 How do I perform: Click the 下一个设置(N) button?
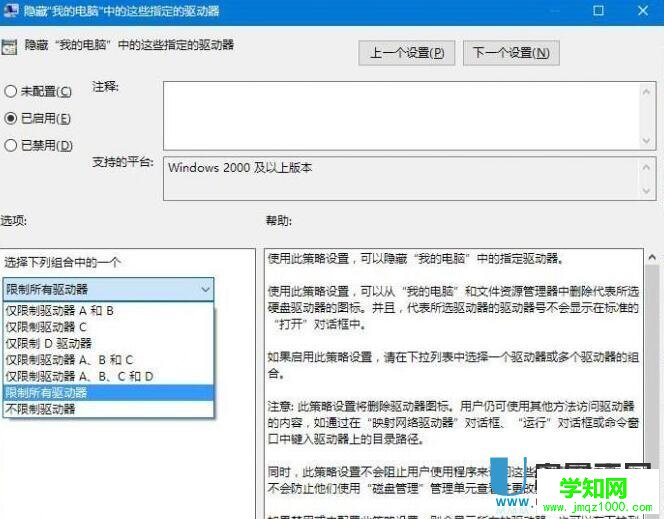coord(511,53)
